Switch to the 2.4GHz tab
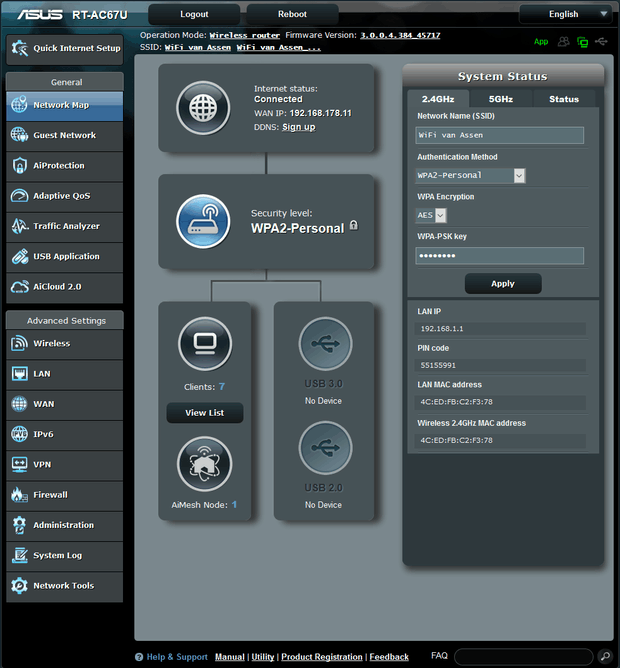The width and height of the screenshot is (620, 668). tap(438, 99)
